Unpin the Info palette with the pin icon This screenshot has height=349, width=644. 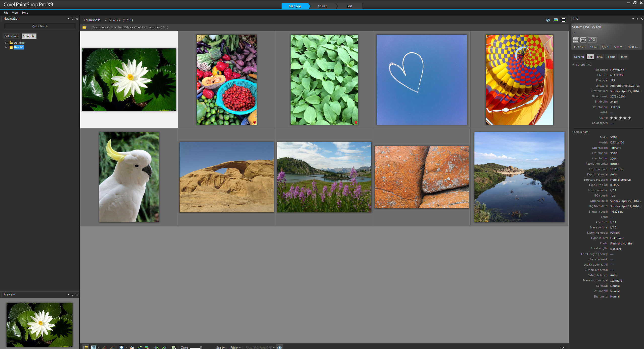[x=637, y=18]
